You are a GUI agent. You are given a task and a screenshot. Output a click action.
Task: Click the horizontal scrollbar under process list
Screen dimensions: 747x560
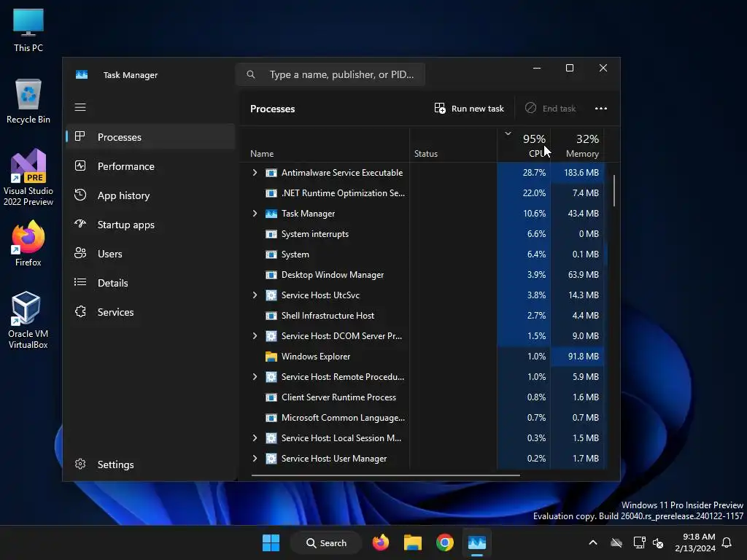[x=385, y=475]
